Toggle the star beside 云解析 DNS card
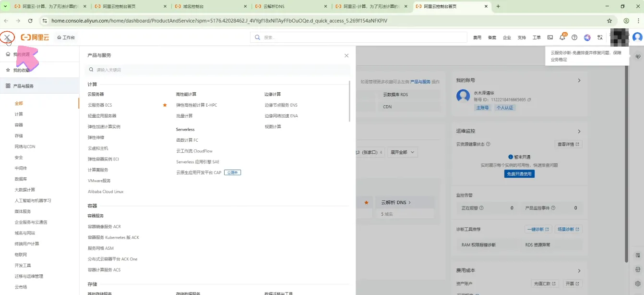 click(367, 203)
